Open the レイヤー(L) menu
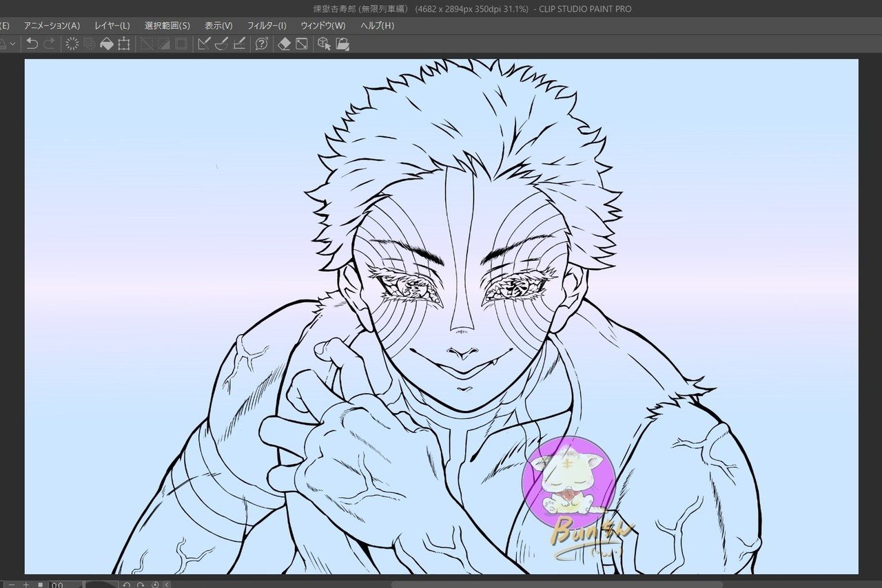The image size is (882, 588). (x=112, y=26)
